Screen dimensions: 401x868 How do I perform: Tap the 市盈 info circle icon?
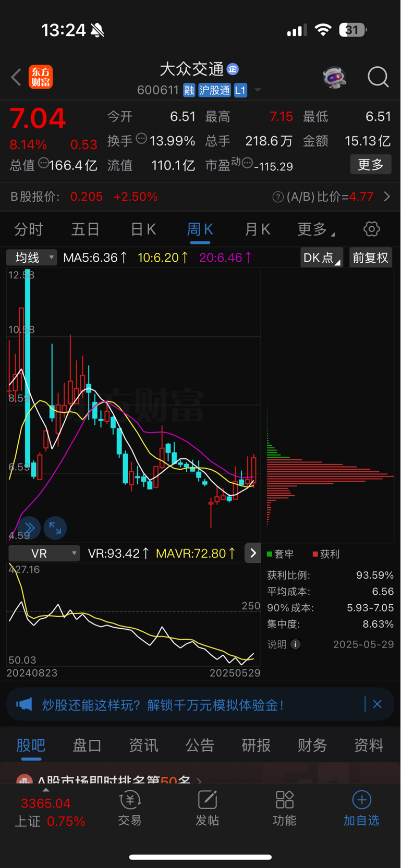tap(247, 163)
